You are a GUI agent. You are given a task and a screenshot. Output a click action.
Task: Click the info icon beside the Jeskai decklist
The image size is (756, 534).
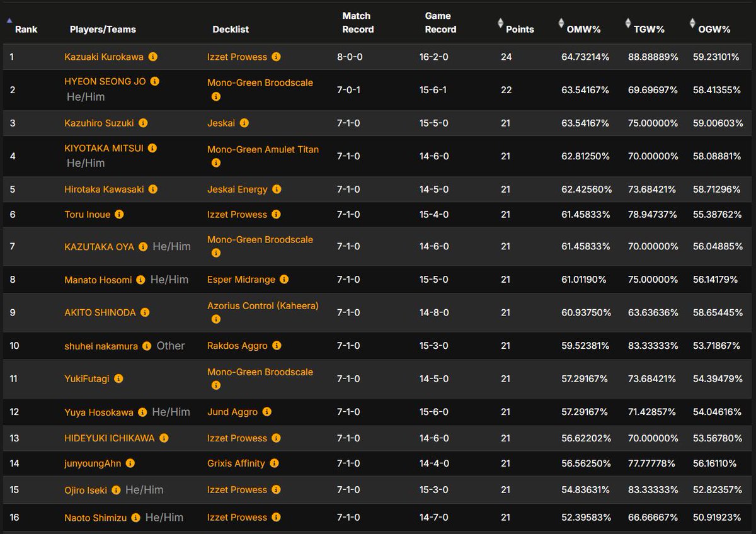pos(244,123)
